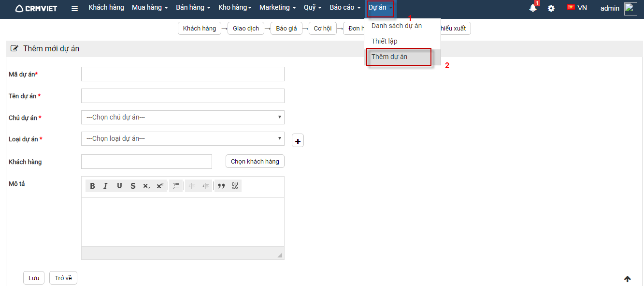This screenshot has height=286, width=644.
Task: Toggle bold formatting in description editor
Action: (x=93, y=186)
